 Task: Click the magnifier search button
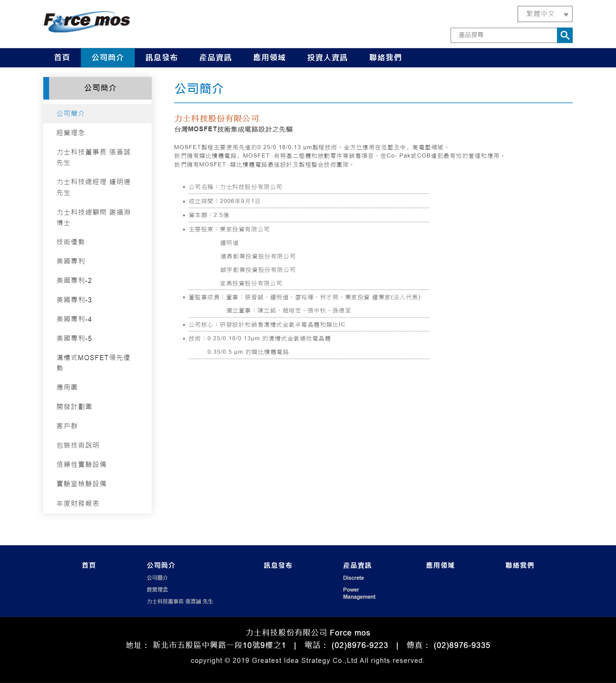point(565,35)
